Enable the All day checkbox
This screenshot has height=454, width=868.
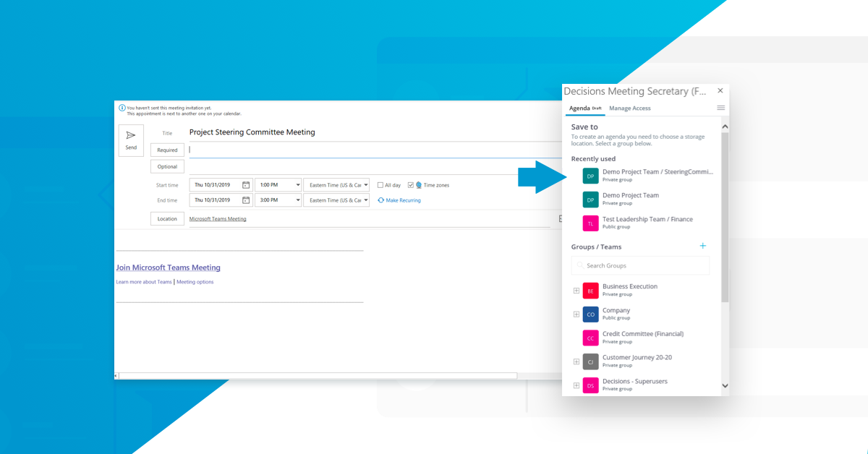(x=380, y=185)
